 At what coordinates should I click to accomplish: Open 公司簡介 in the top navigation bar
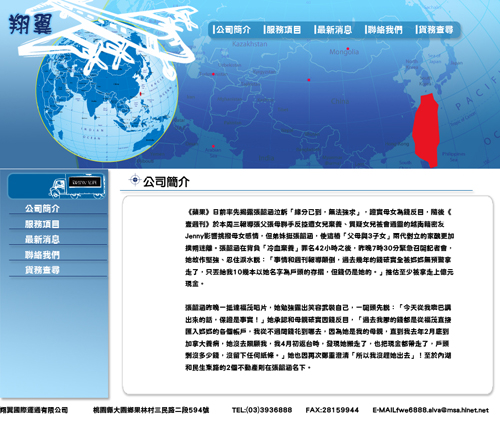coord(232,30)
